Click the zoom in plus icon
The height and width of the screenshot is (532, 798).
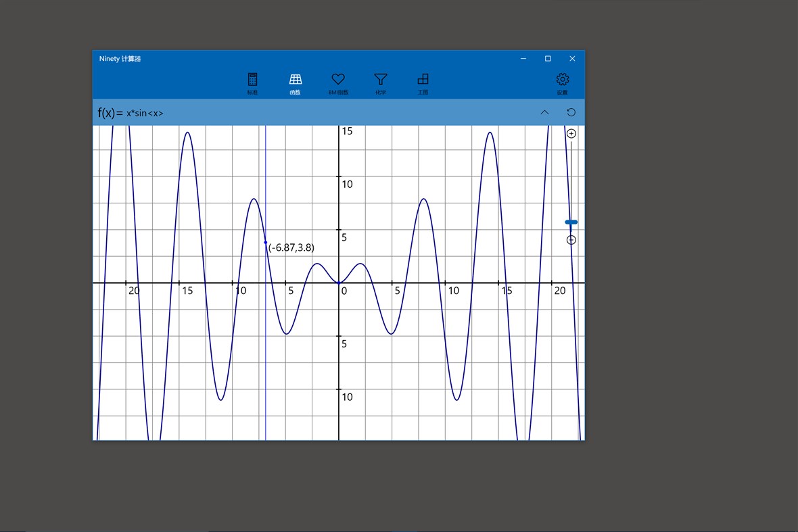[x=571, y=133]
